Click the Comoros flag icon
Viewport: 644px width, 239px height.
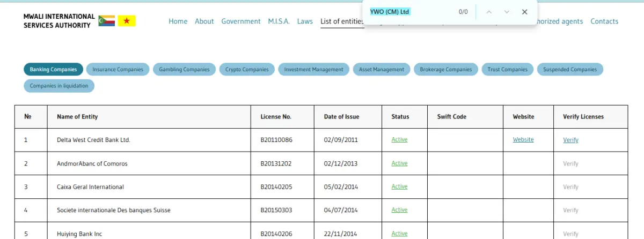click(106, 21)
